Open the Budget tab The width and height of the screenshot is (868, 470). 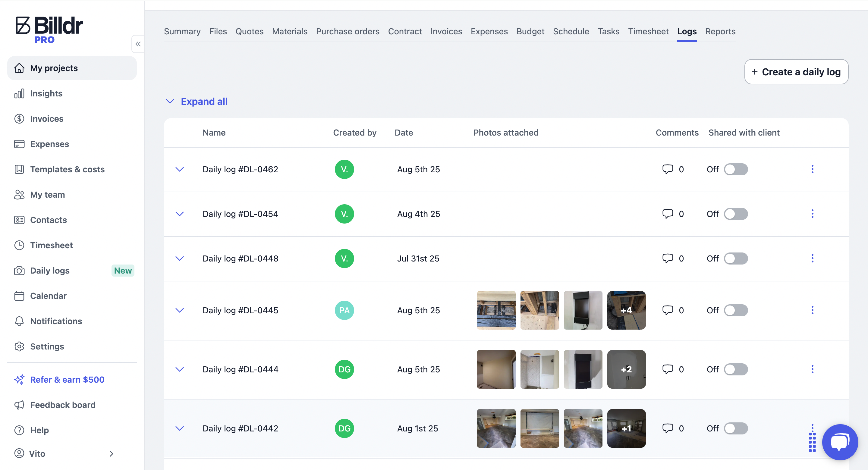(x=530, y=31)
